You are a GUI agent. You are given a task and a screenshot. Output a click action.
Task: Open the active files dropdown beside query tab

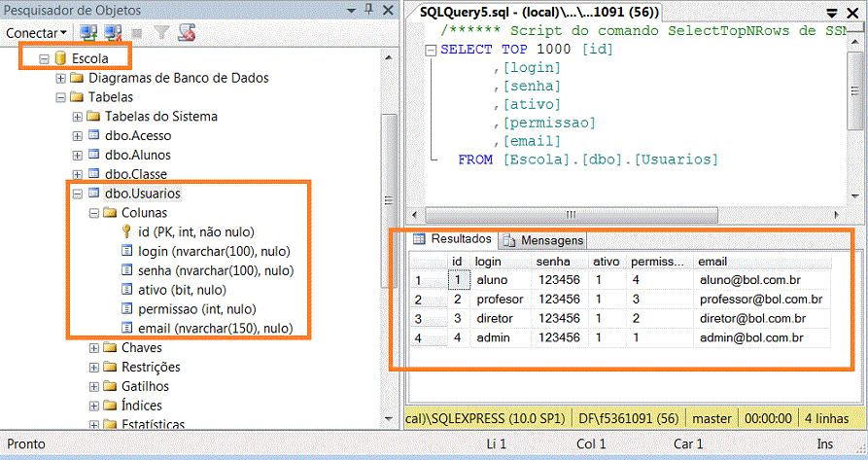pyautogui.click(x=831, y=13)
